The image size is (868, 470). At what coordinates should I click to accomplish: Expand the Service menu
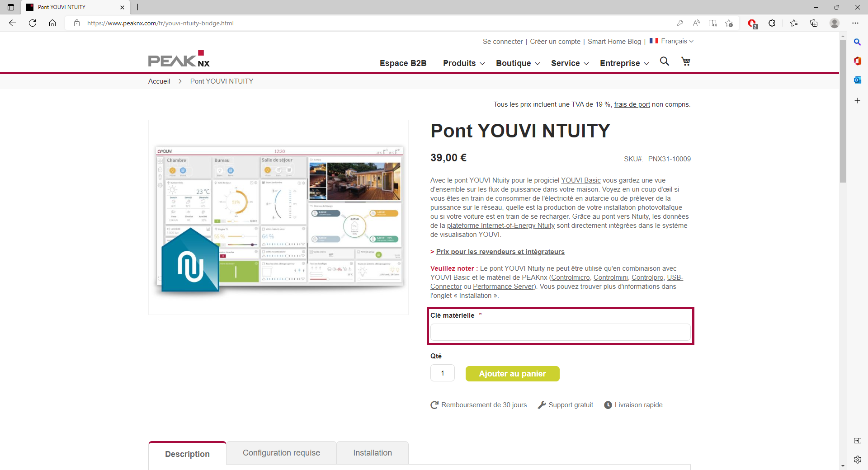(x=570, y=63)
